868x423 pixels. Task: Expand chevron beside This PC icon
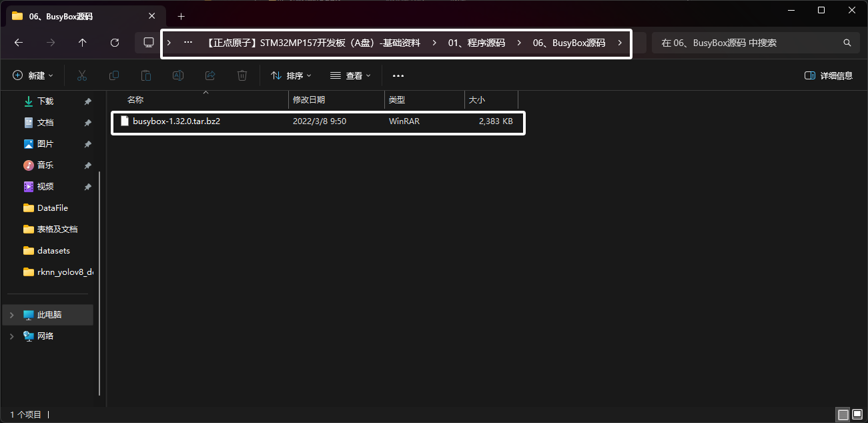[169, 43]
